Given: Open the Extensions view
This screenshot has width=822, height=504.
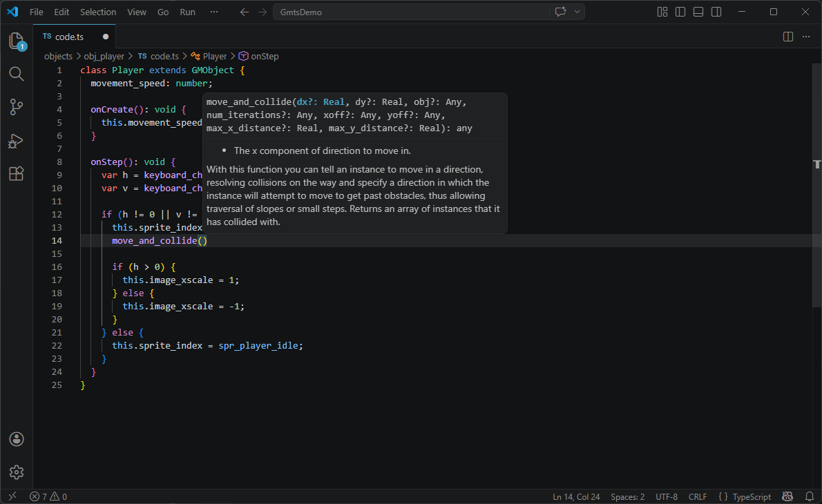Looking at the screenshot, I should point(16,174).
